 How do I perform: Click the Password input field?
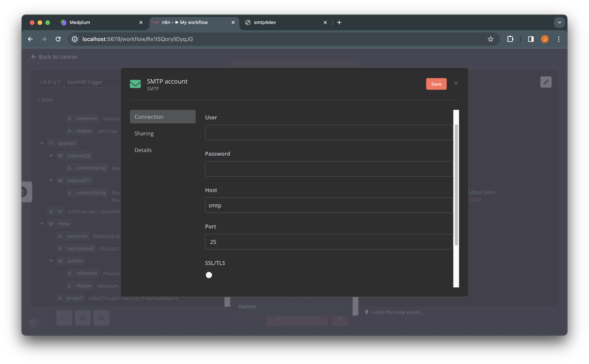click(329, 169)
